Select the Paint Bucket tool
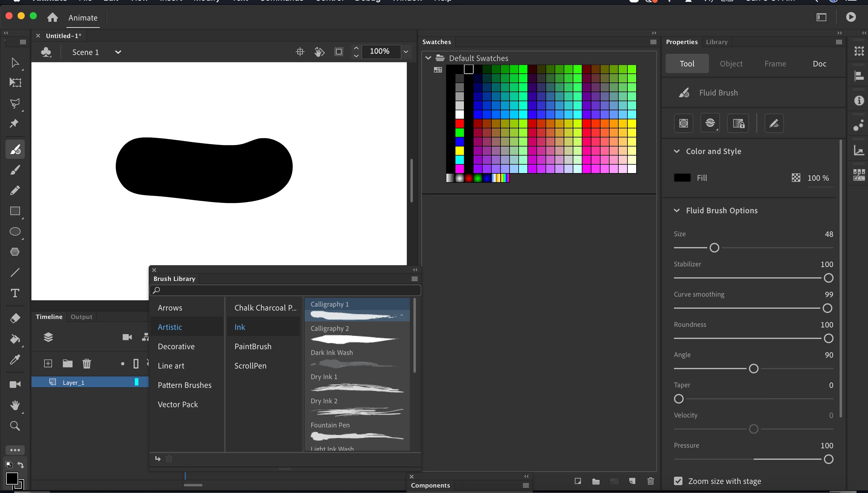Screen dimensions: 868x493 pos(15,339)
